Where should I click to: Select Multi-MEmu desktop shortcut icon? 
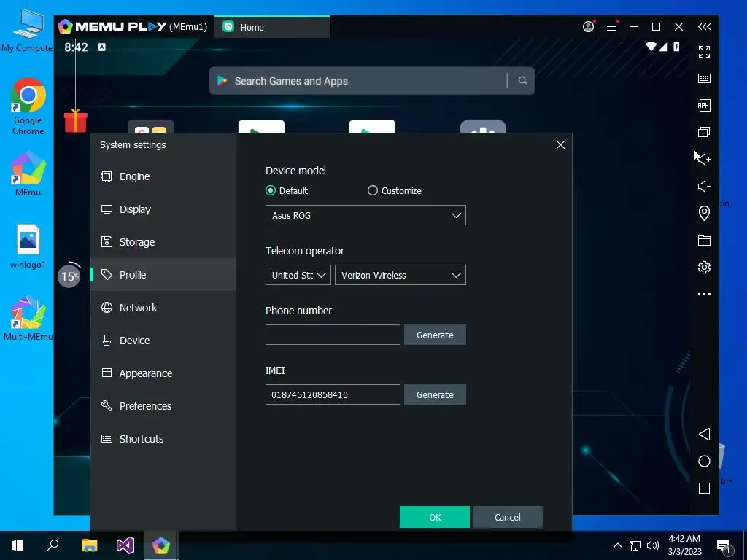pos(28,318)
